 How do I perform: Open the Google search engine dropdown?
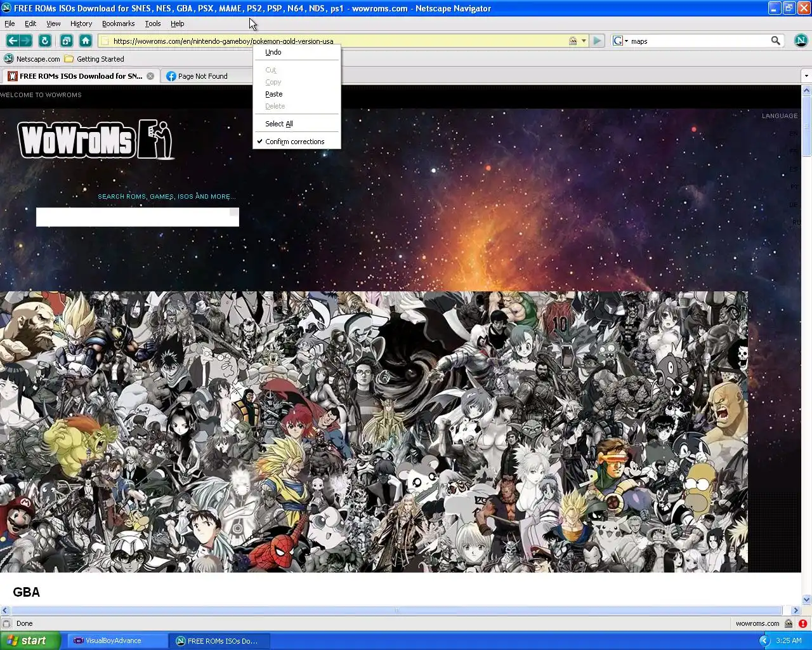click(x=620, y=41)
